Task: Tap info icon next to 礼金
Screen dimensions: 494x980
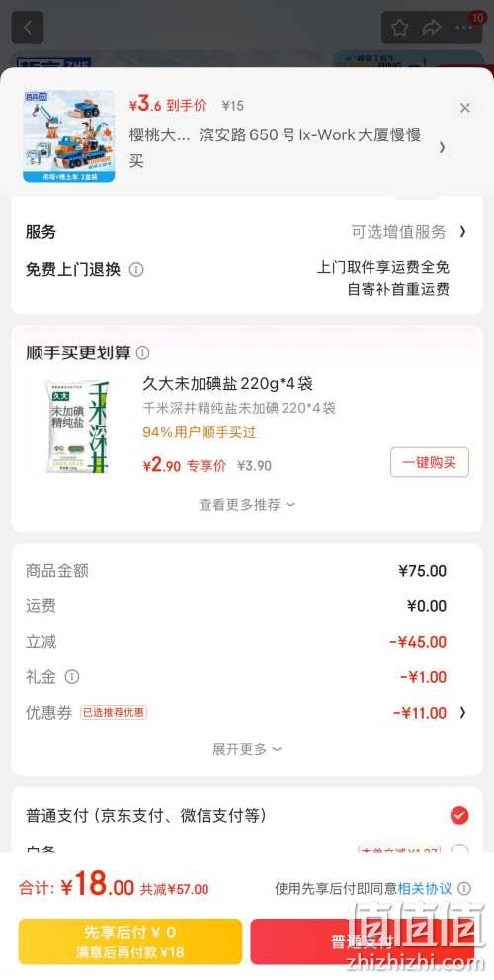Action: point(72,676)
